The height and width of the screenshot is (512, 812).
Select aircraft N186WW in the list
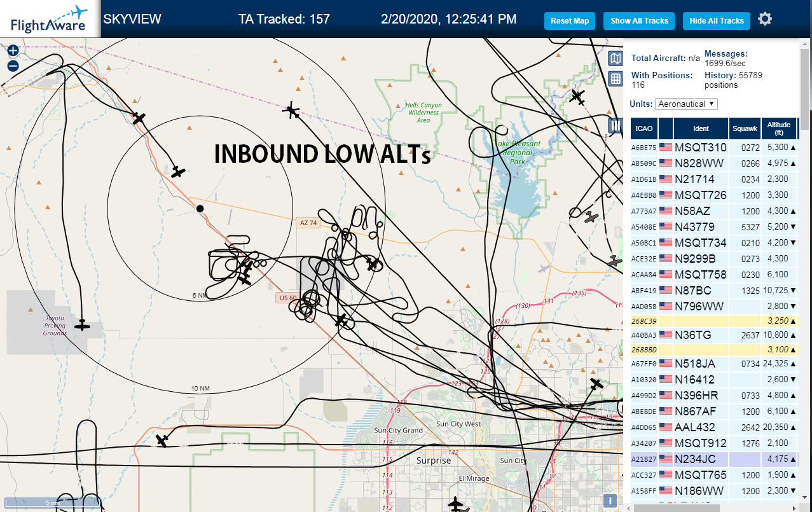pos(714,491)
